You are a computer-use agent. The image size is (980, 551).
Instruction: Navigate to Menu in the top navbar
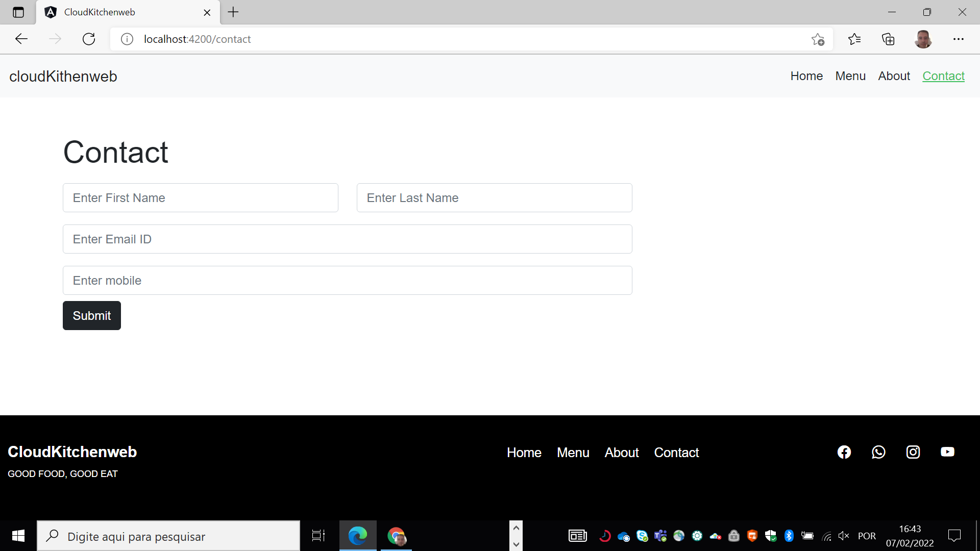coord(850,76)
